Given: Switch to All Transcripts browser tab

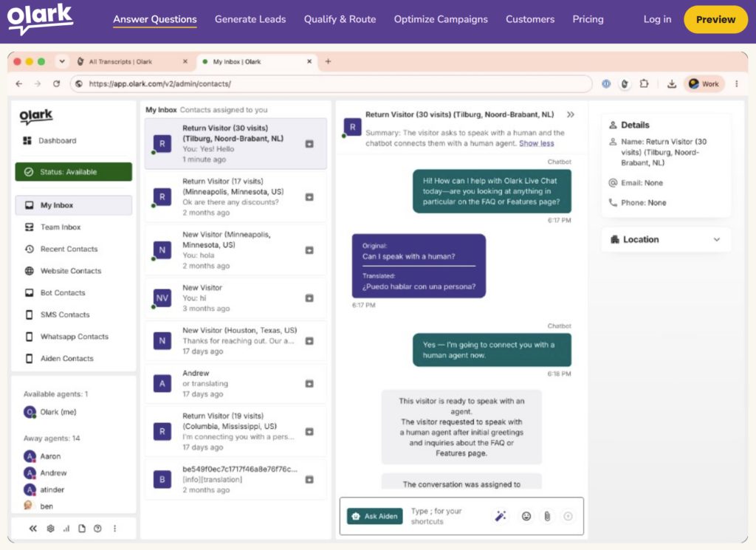Looking at the screenshot, I should 133,62.
